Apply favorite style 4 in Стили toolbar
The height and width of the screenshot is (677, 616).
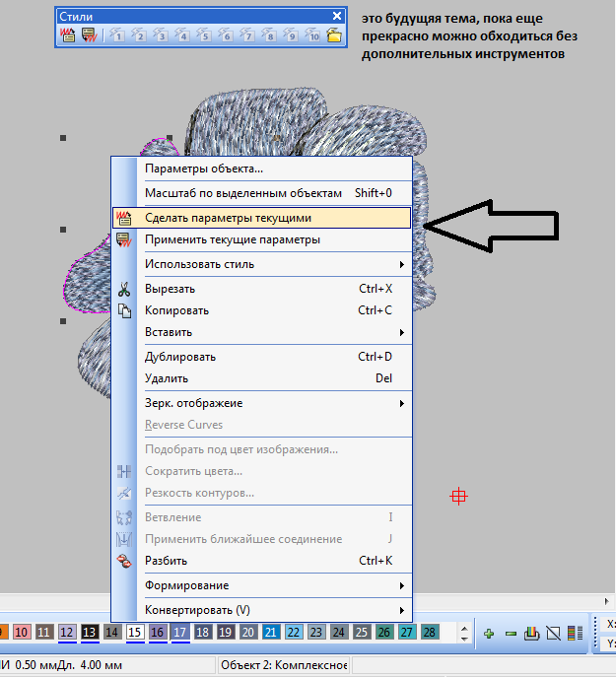pyautogui.click(x=182, y=34)
